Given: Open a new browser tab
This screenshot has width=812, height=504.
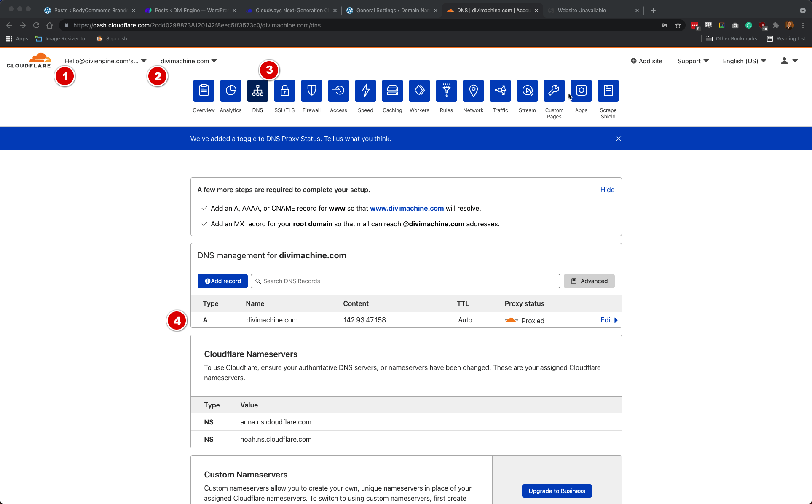Looking at the screenshot, I should (x=653, y=11).
